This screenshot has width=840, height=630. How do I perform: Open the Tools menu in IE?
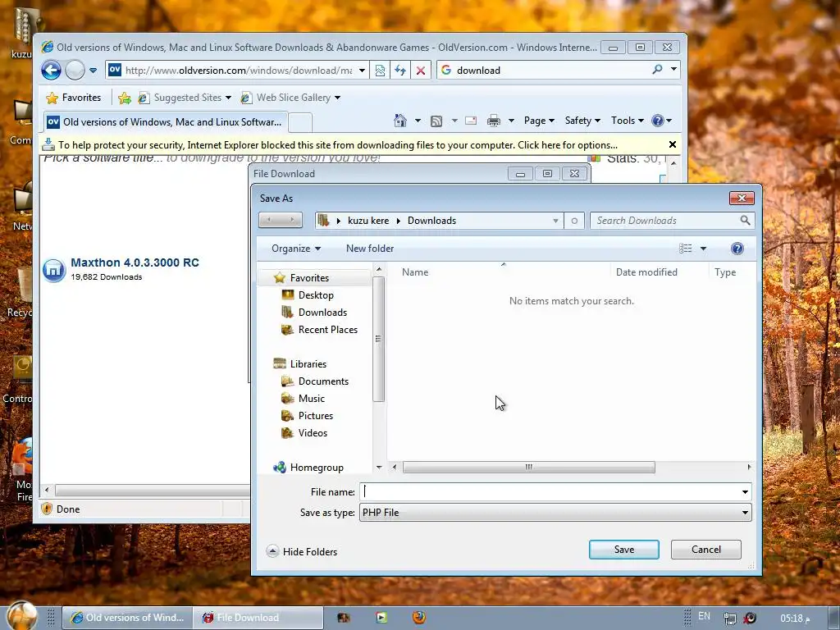pyautogui.click(x=628, y=121)
